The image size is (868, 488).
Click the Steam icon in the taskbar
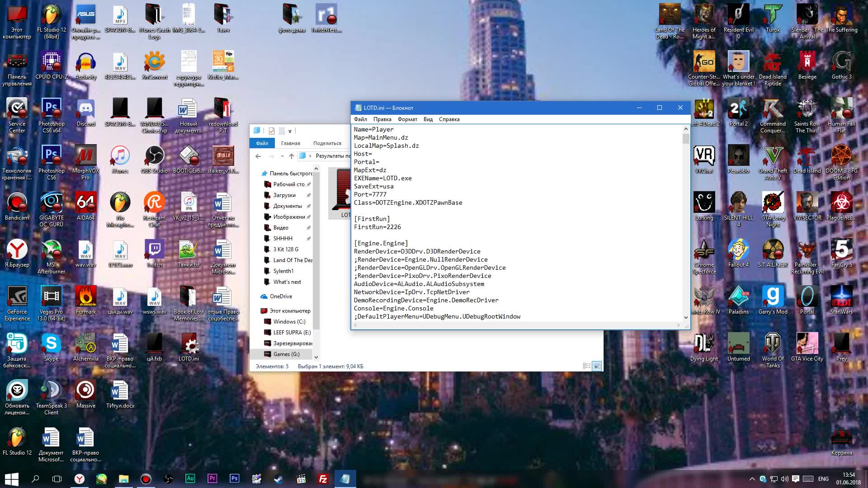278,479
